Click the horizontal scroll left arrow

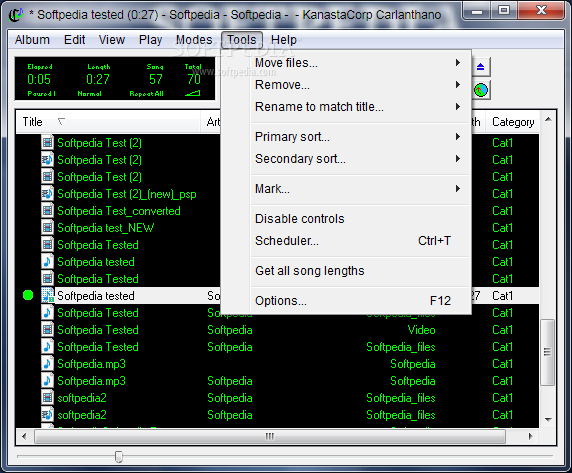(24, 436)
